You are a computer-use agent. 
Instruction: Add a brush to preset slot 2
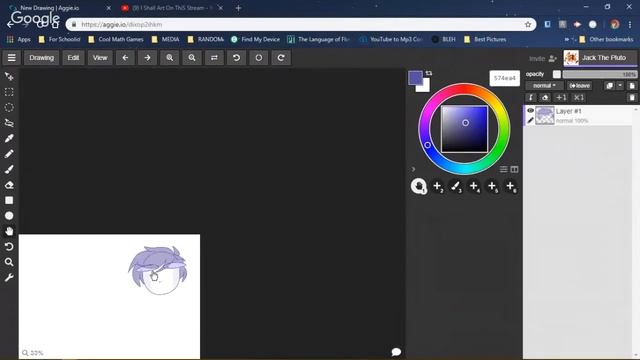click(437, 186)
